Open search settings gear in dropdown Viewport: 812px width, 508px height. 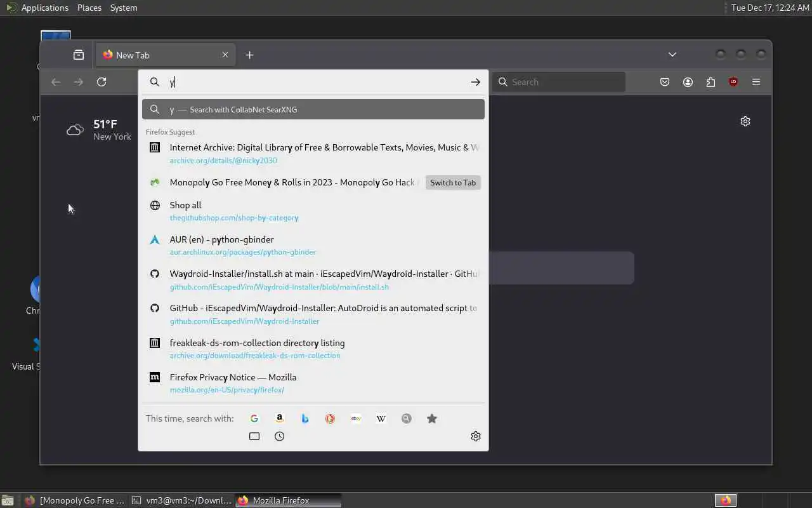click(x=476, y=436)
